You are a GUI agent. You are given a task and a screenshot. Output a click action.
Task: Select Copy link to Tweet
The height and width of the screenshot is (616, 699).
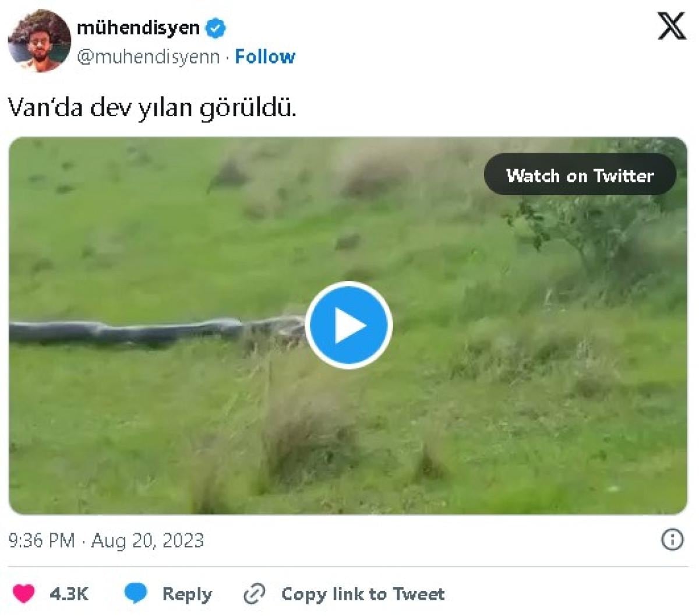363,594
